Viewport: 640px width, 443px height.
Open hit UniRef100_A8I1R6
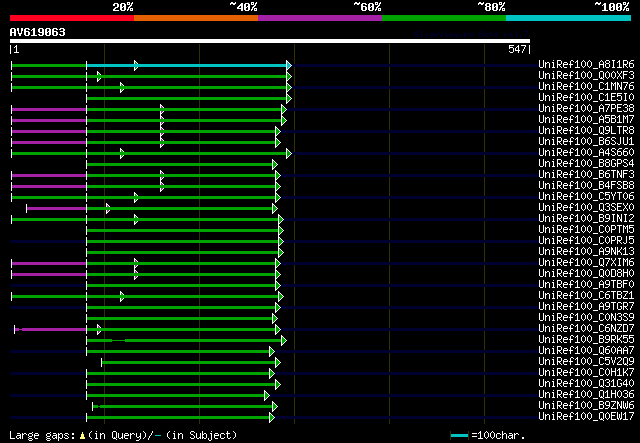click(587, 65)
